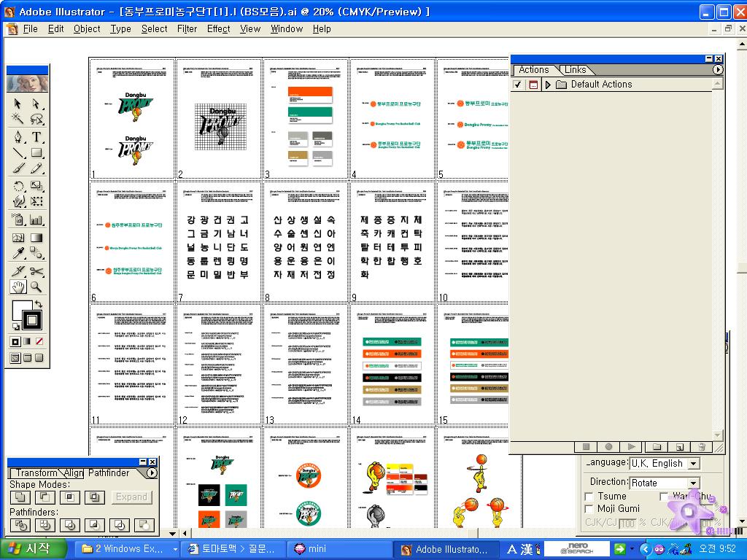Pick the Magic Wand tool

(18, 120)
